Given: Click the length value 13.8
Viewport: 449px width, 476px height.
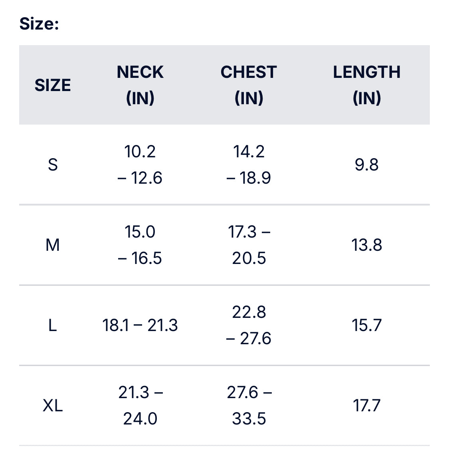Looking at the screenshot, I should pos(366,245).
